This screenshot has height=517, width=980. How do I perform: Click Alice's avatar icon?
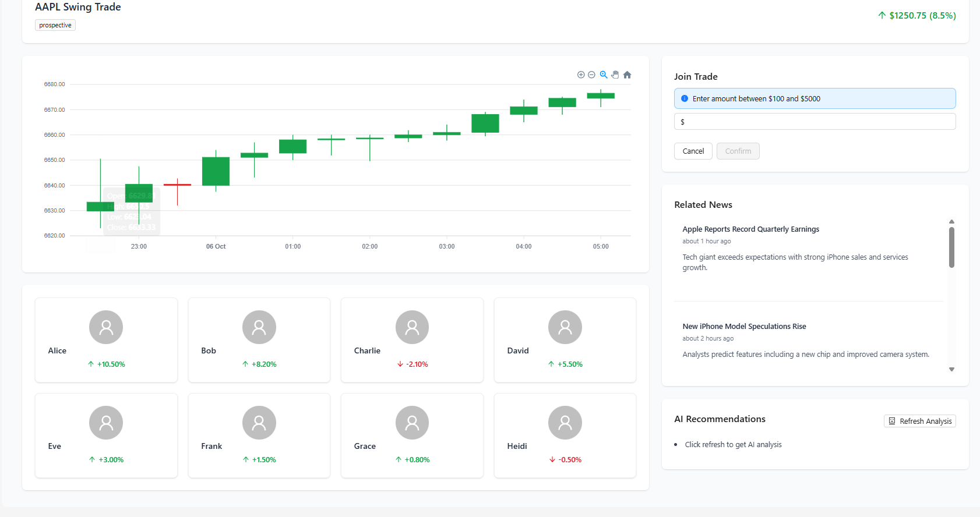pos(106,327)
